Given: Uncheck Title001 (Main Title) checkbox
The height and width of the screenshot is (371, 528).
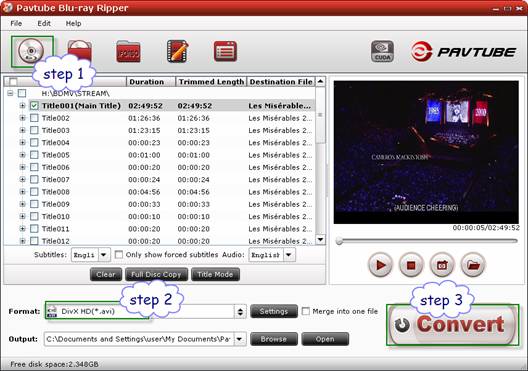Looking at the screenshot, I should [x=34, y=106].
